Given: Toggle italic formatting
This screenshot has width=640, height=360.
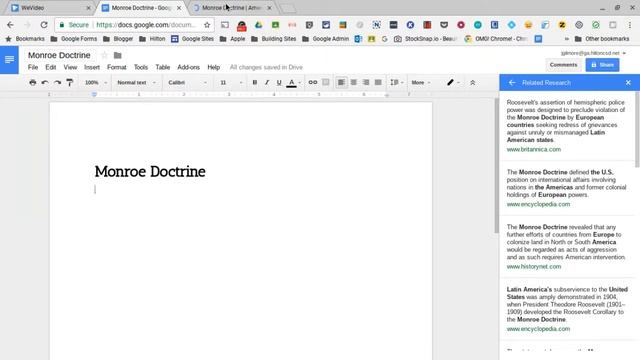Looking at the screenshot, I should coord(267,82).
